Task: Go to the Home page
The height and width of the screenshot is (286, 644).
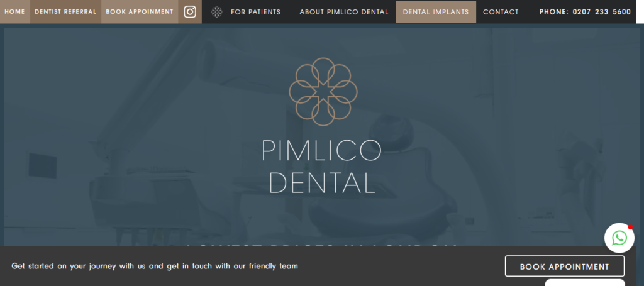Action: 15,12
